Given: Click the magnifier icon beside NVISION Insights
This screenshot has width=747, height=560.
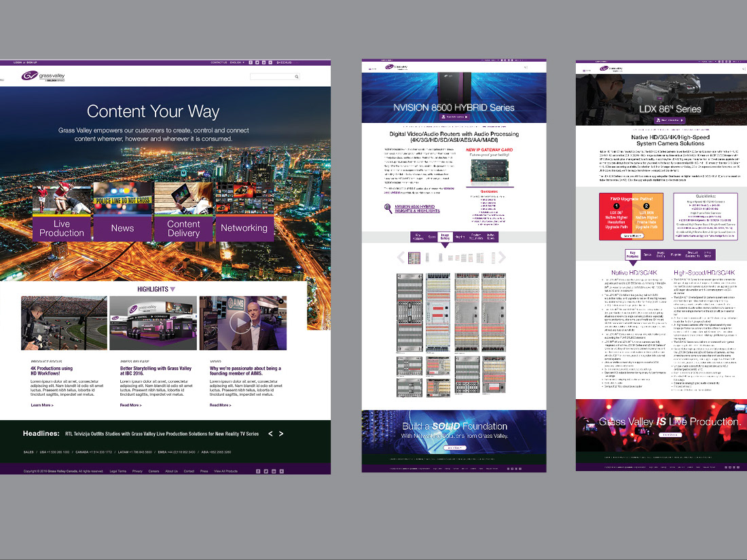Looking at the screenshot, I should tap(388, 208).
